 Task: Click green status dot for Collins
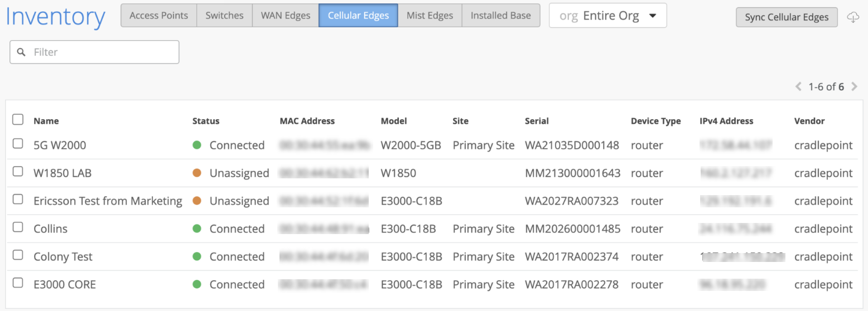pos(197,229)
